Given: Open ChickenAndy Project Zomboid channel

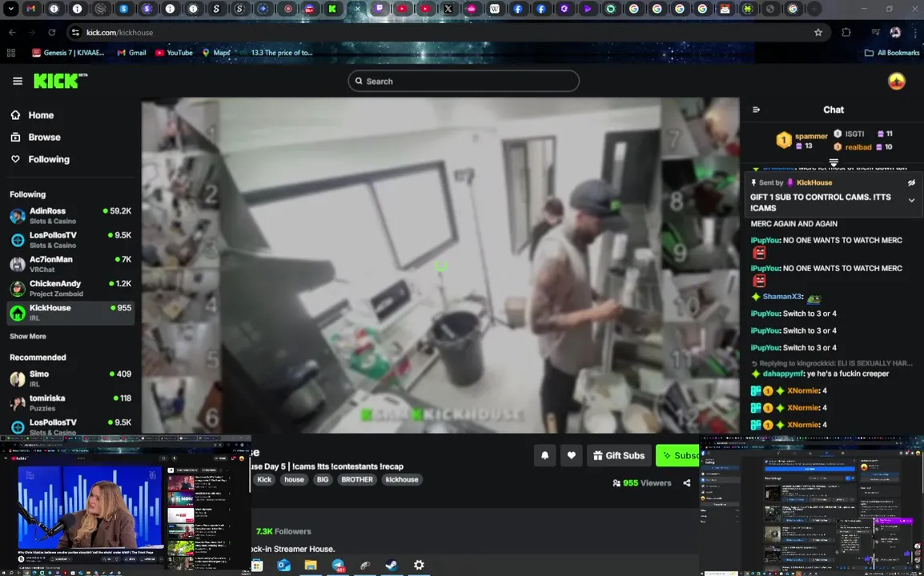Looking at the screenshot, I should (70, 289).
